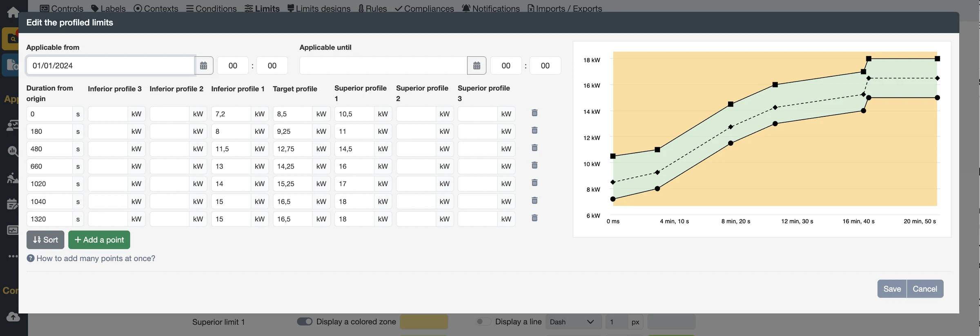Open the Applicable until calendar picker
This screenshot has height=336, width=980.
477,66
